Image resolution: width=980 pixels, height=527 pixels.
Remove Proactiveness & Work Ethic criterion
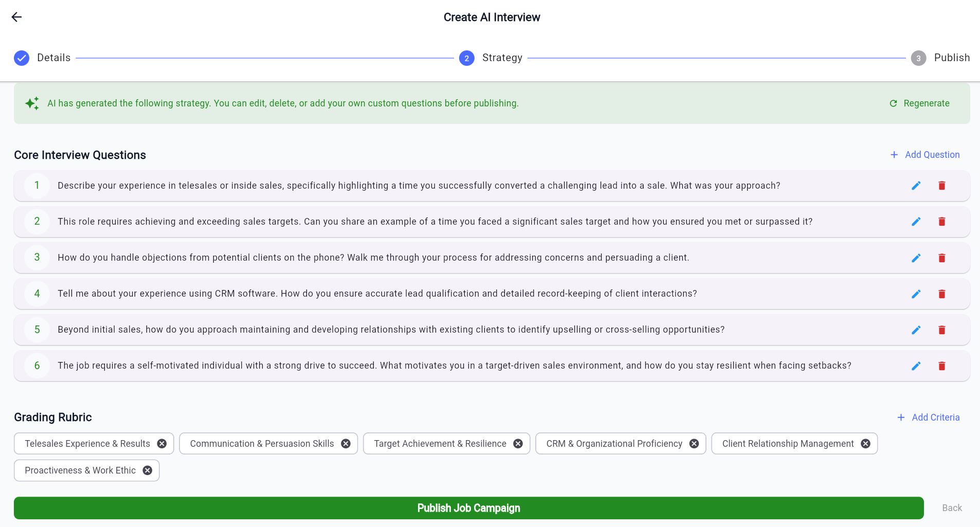(147, 470)
